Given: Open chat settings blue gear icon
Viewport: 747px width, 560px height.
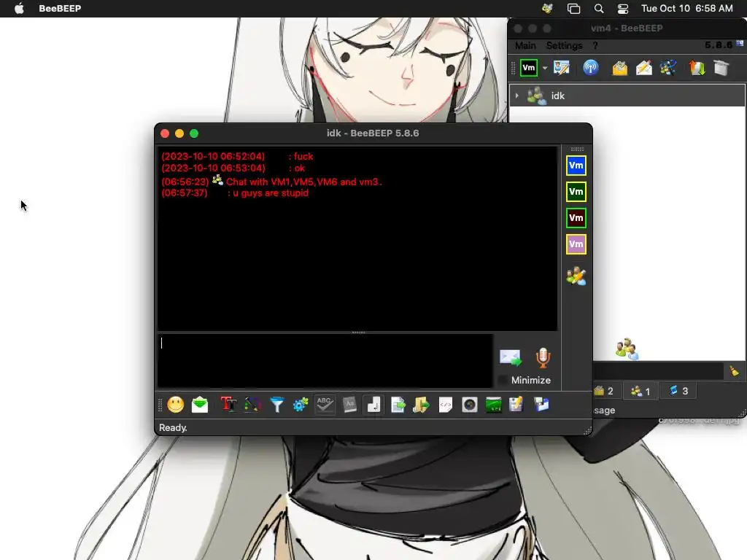Looking at the screenshot, I should tap(301, 405).
